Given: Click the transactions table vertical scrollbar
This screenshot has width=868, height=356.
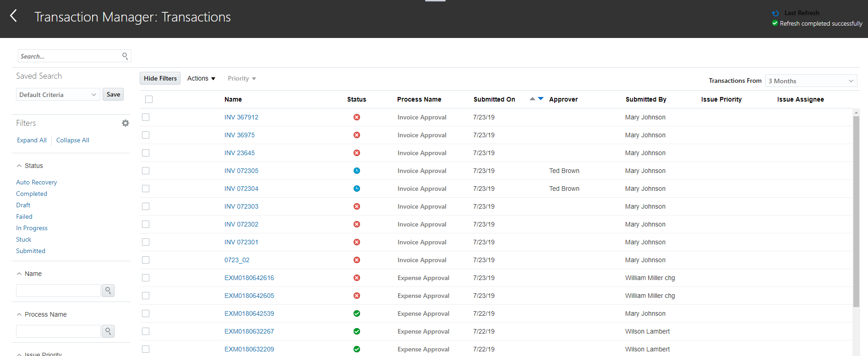Looking at the screenshot, I should pos(856,210).
